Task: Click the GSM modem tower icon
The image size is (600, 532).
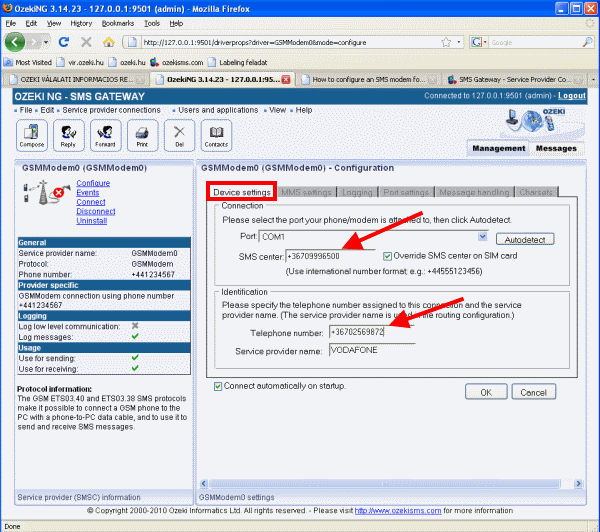Action: coord(46,193)
